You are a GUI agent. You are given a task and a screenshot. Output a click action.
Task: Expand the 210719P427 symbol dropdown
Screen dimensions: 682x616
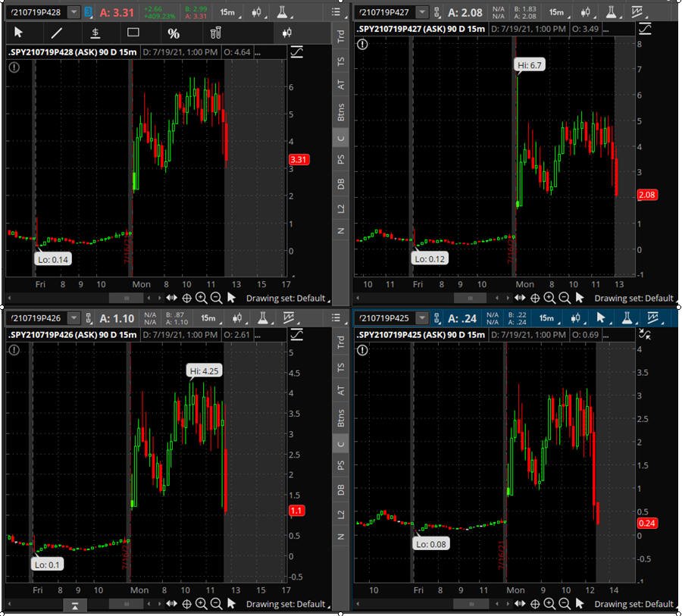tap(421, 12)
